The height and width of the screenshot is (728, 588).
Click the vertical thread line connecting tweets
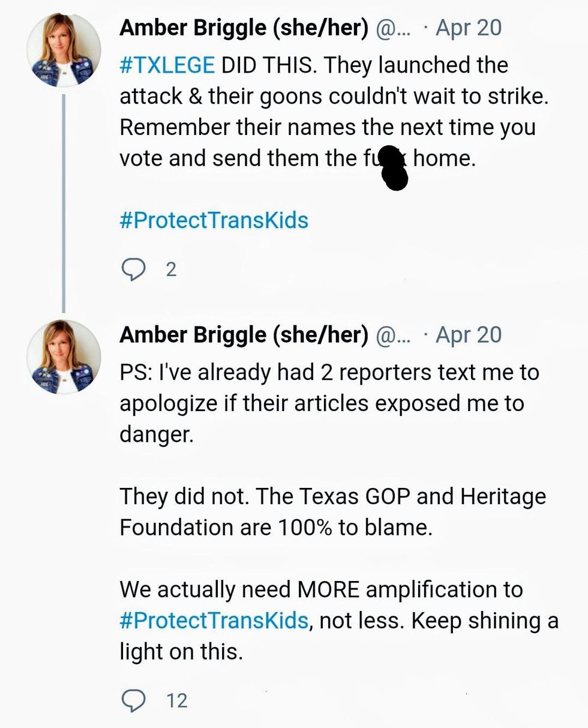tap(64, 203)
